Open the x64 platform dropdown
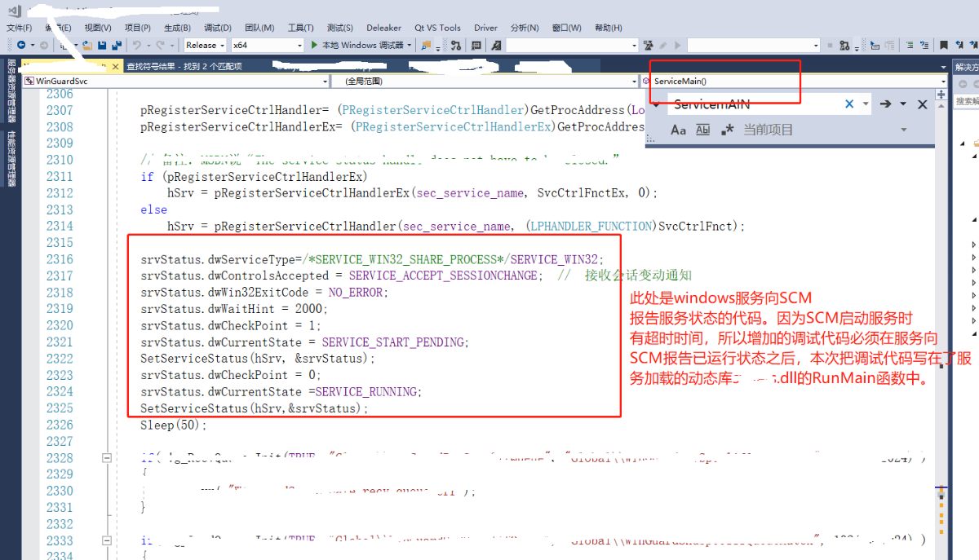Image resolution: width=979 pixels, height=560 pixels. [267, 45]
